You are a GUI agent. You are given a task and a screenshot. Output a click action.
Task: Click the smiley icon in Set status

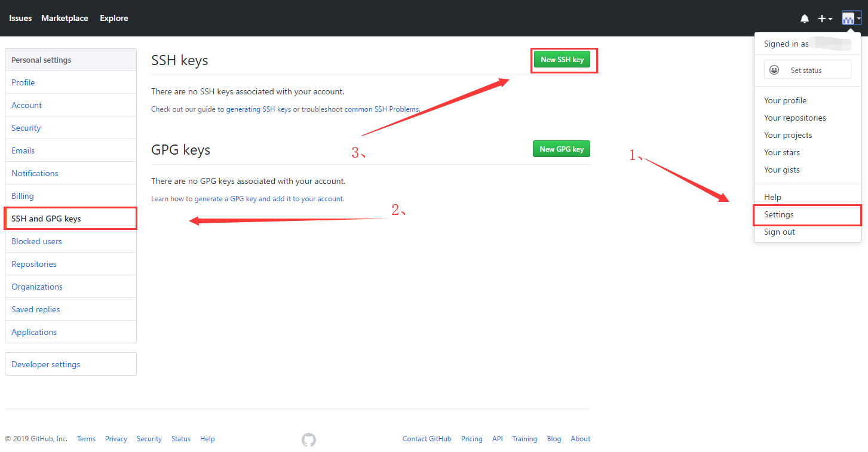pos(774,70)
